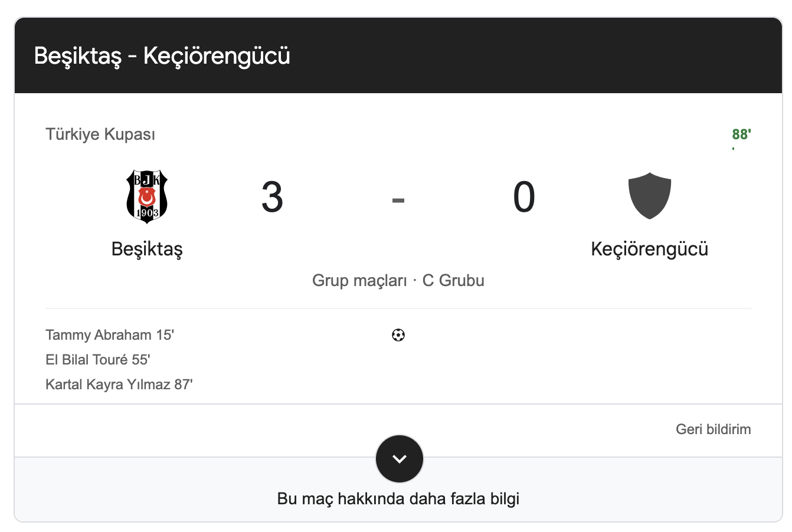Click the Keçiörengücü gray shield icon
This screenshot has height=532, width=792.
point(649,196)
